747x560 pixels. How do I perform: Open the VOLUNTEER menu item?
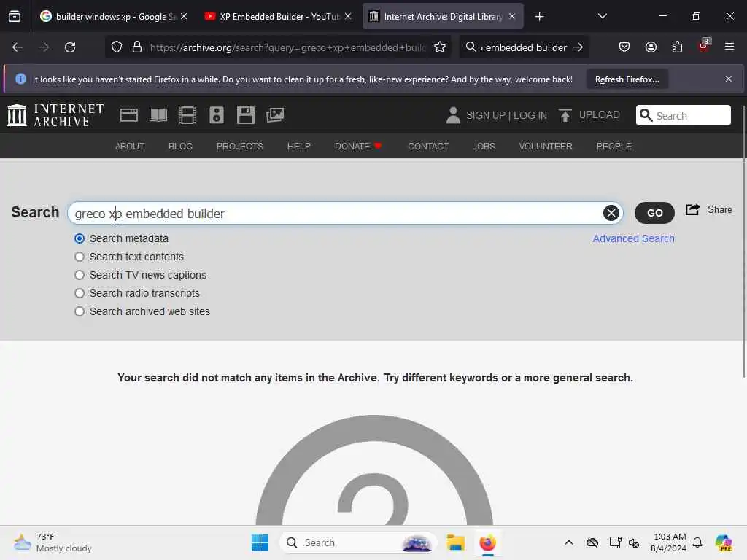546,146
